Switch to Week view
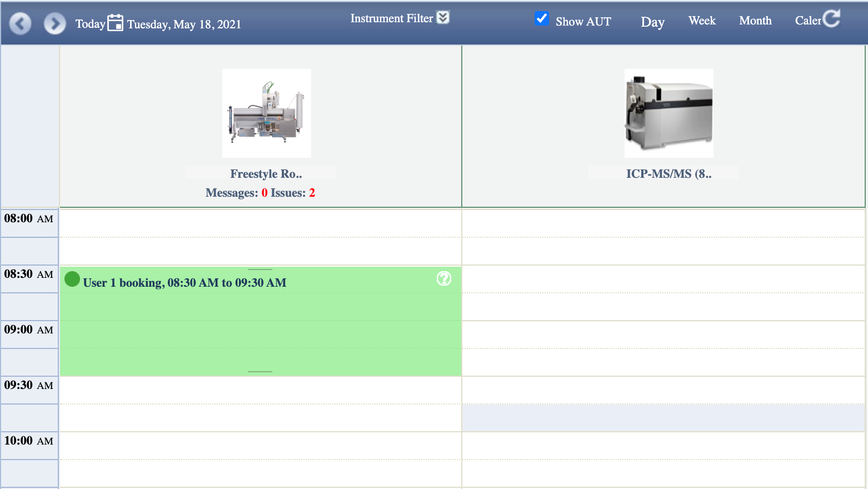Screen dimensions: 868x489 (702, 21)
